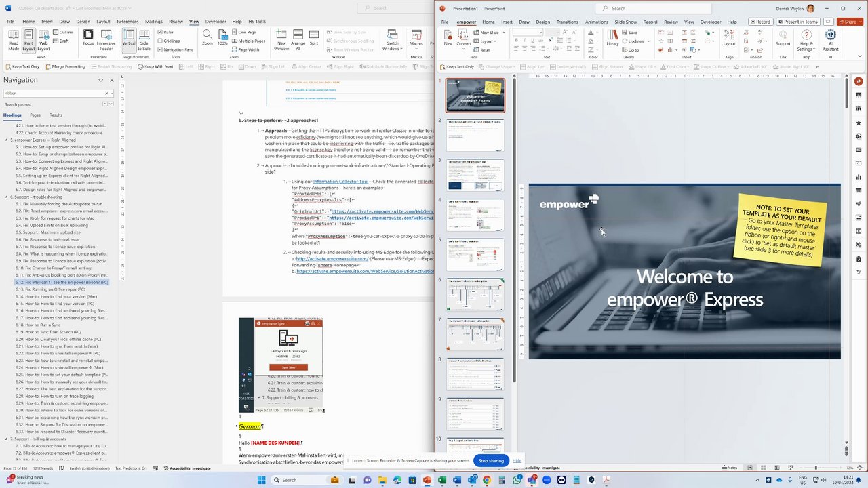Click Record button in PowerPoint

pyautogui.click(x=760, y=22)
